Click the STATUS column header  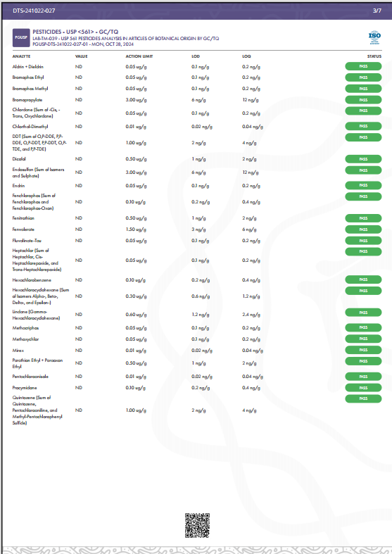click(374, 56)
